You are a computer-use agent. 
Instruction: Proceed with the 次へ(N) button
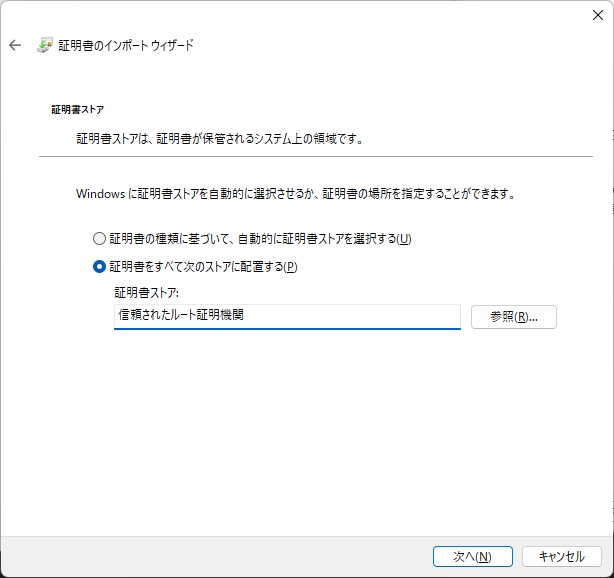[x=472, y=556]
